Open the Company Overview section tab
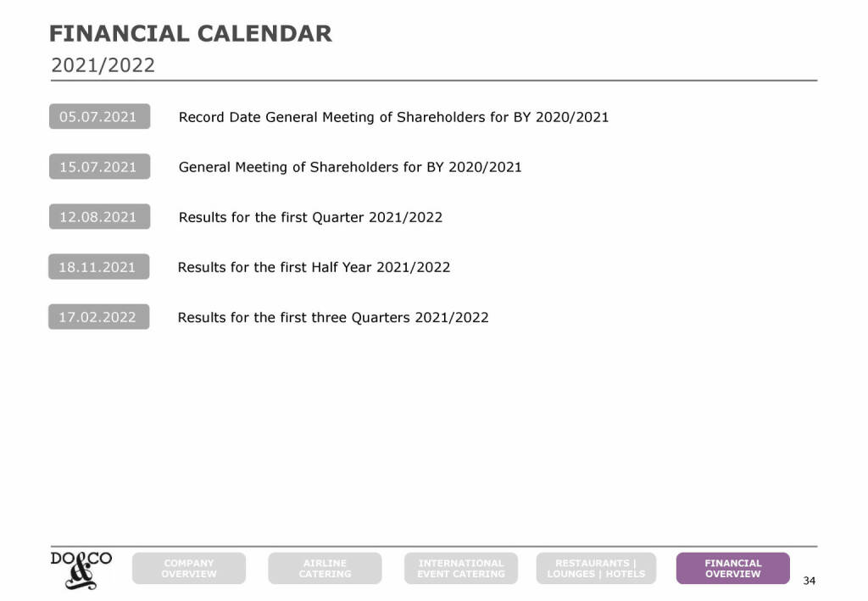Image resolution: width=868 pixels, height=601 pixels. (189, 569)
